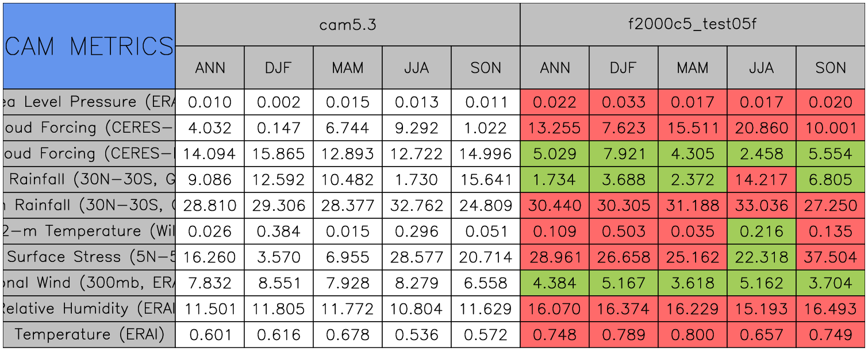868x351 pixels.
Task: Click the white cell showing 28.577
Action: 416,257
